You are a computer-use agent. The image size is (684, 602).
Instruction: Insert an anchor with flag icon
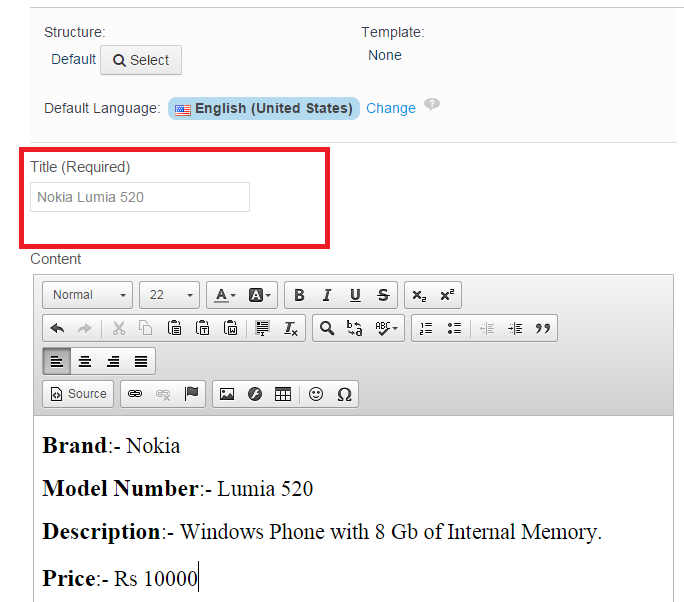pos(191,394)
